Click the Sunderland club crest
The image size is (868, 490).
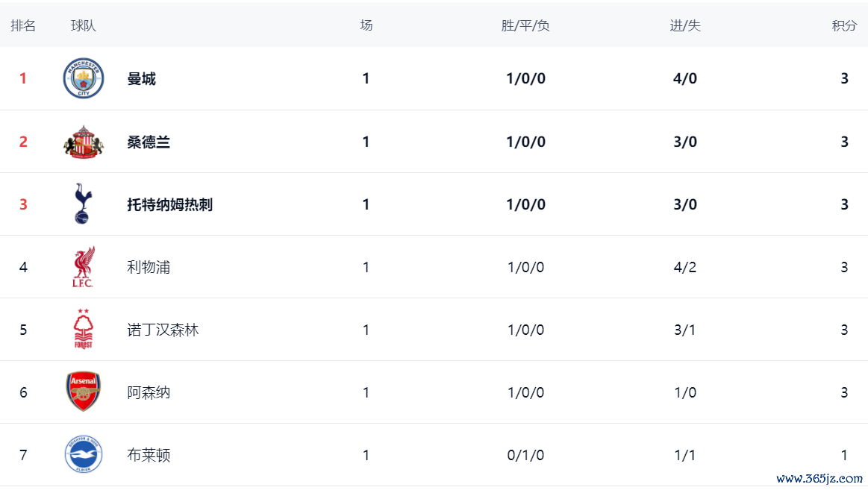tap(83, 142)
